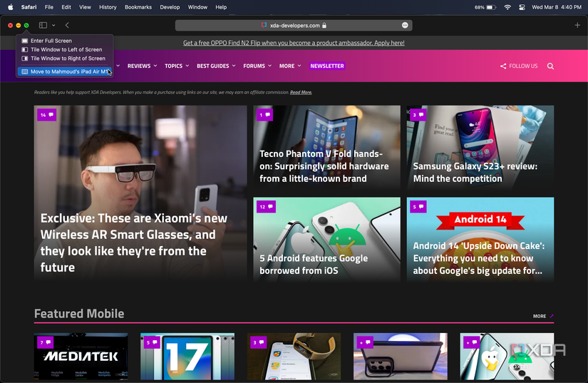The width and height of the screenshot is (588, 383).
Task: Open the Develop menu
Action: click(x=170, y=7)
